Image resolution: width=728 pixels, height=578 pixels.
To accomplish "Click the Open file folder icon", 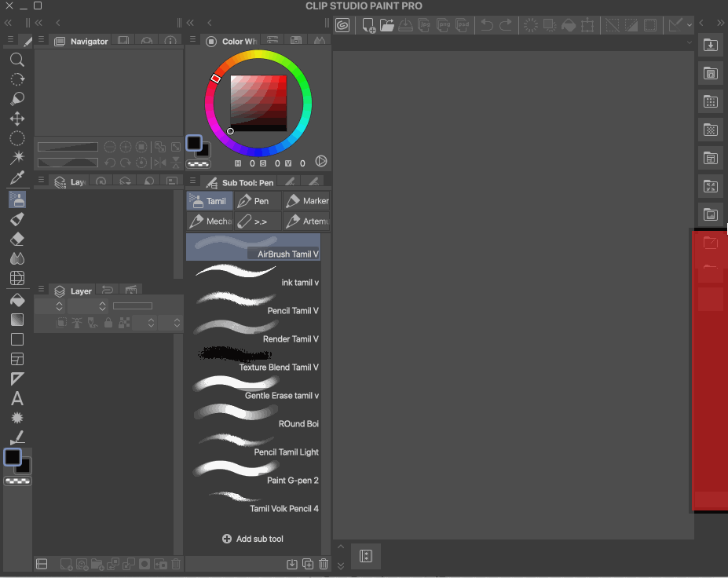I will tap(386, 25).
